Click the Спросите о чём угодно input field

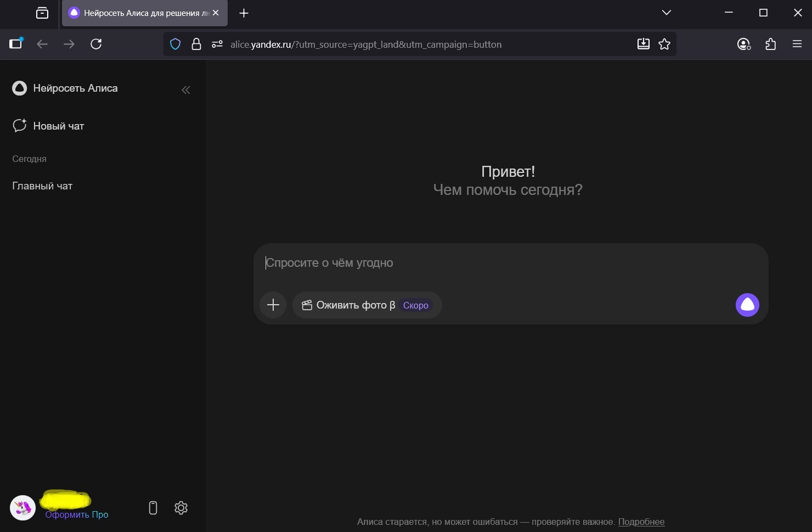(494, 263)
